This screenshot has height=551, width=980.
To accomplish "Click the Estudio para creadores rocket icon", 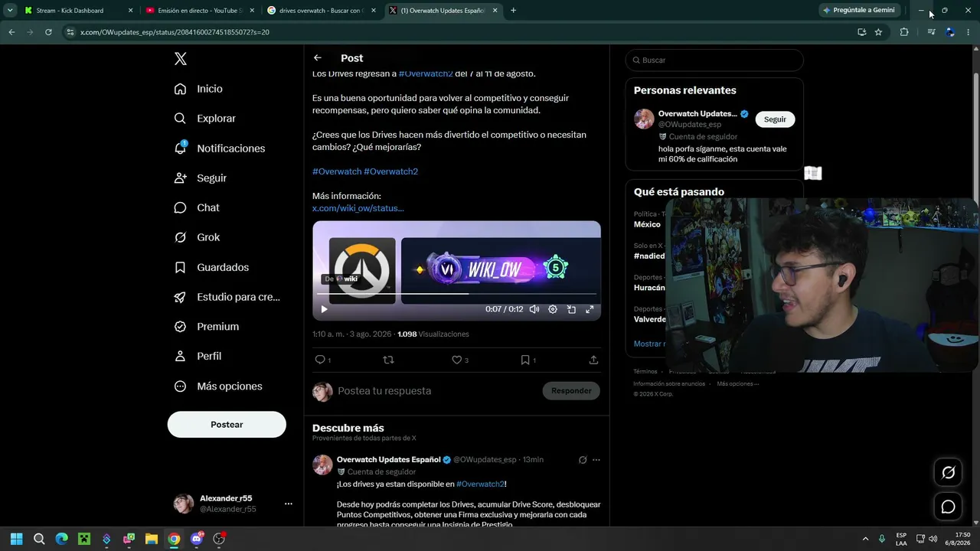I will 180,297.
